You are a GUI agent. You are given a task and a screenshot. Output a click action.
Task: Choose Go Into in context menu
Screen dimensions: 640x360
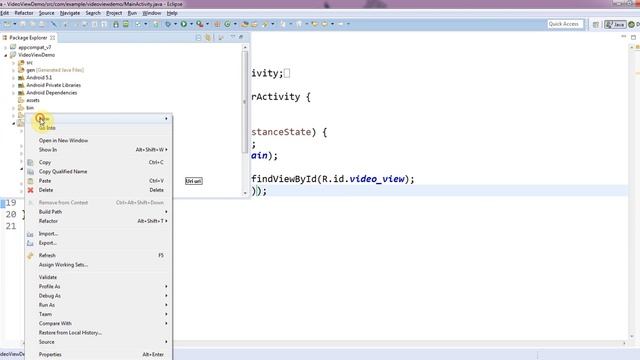pos(98,128)
